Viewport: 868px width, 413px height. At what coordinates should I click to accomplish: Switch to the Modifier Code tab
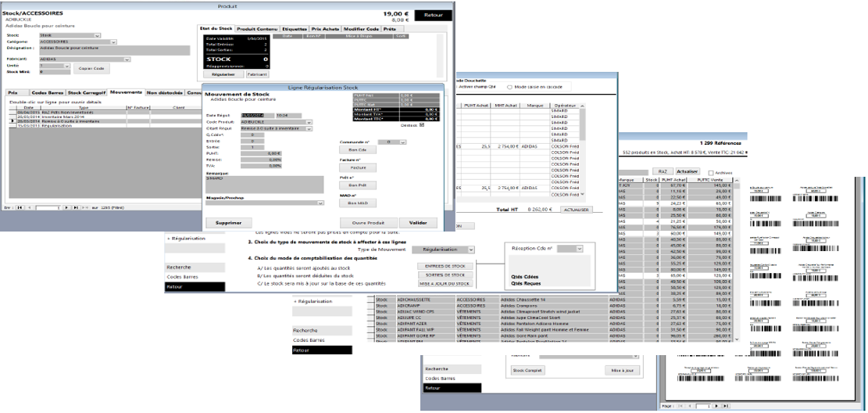(x=361, y=28)
